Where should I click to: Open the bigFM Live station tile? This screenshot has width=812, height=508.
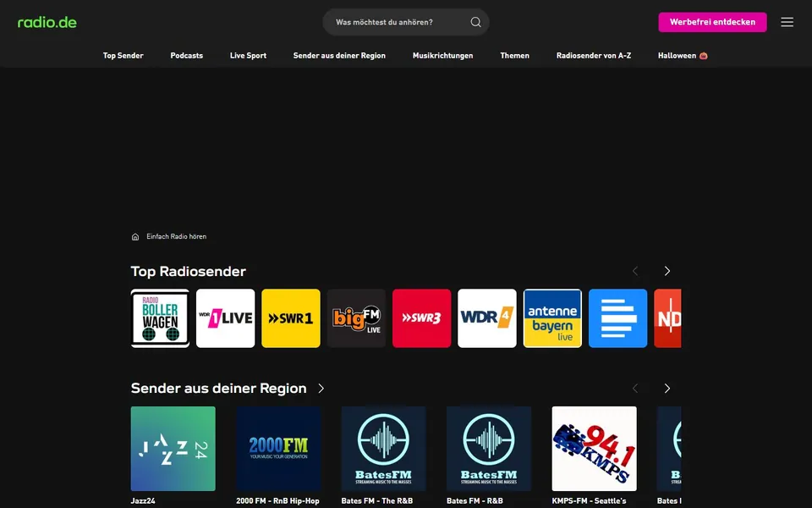click(x=356, y=318)
